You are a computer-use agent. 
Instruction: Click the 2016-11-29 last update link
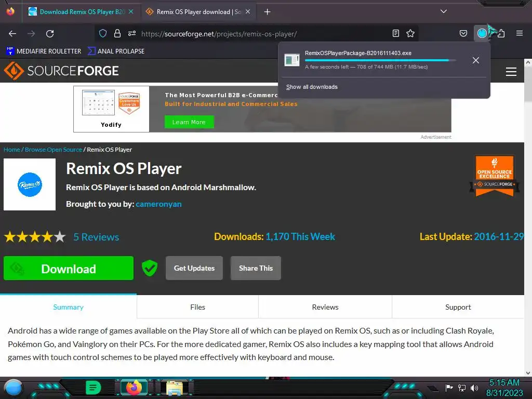(499, 236)
